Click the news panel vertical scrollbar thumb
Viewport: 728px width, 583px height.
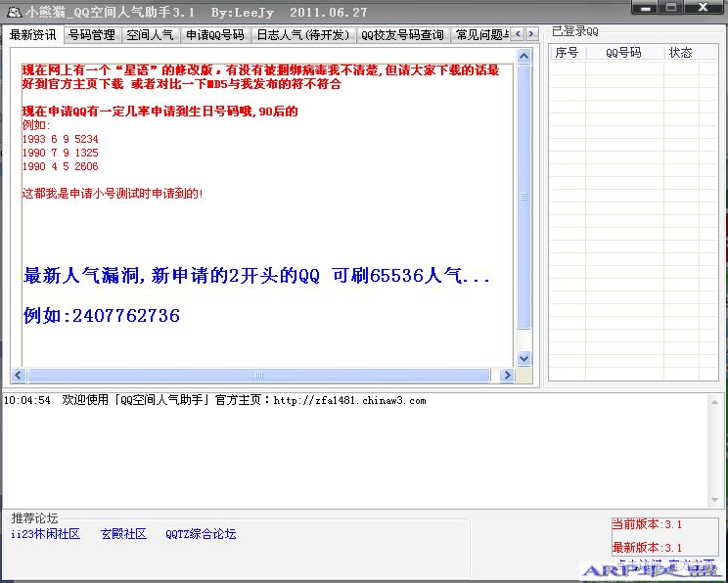(523, 196)
